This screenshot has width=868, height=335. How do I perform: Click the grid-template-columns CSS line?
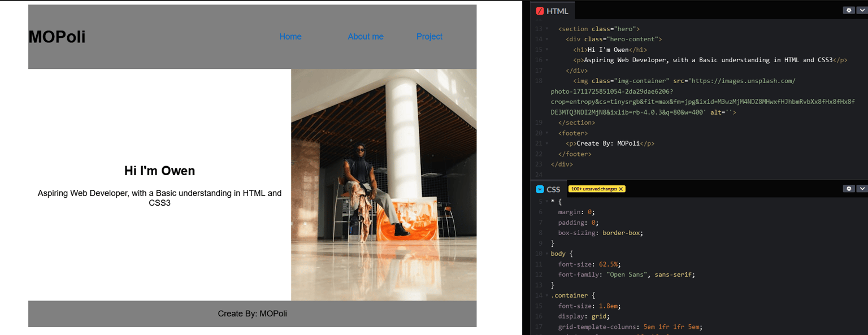coord(630,327)
